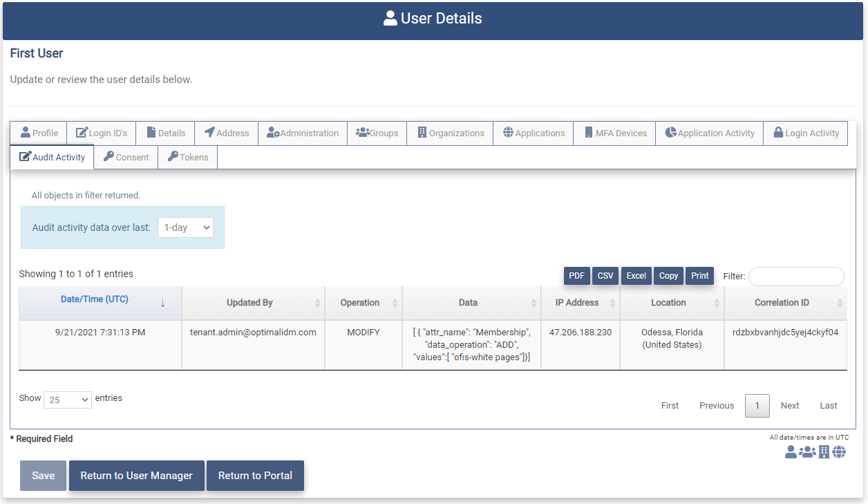Go to the Tokens tab
The image size is (868, 504).
(188, 157)
